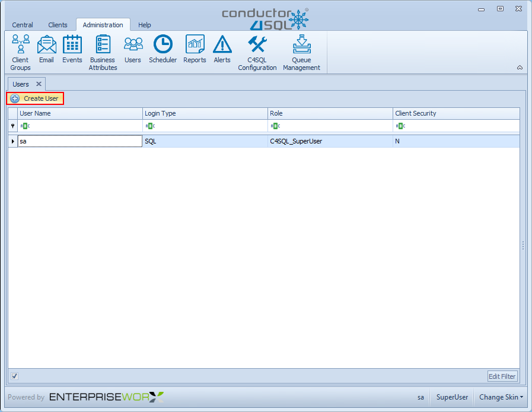Click the User Name filter condition icon
The height and width of the screenshot is (412, 532).
pos(25,126)
